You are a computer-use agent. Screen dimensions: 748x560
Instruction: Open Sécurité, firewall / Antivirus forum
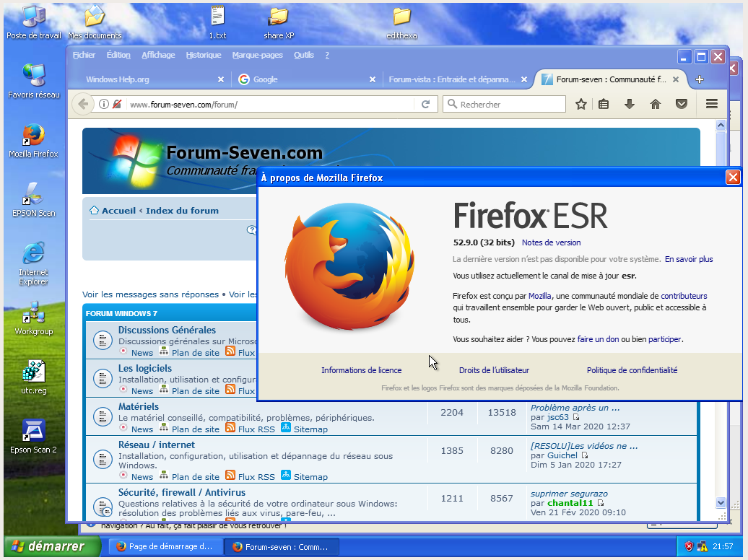[182, 492]
